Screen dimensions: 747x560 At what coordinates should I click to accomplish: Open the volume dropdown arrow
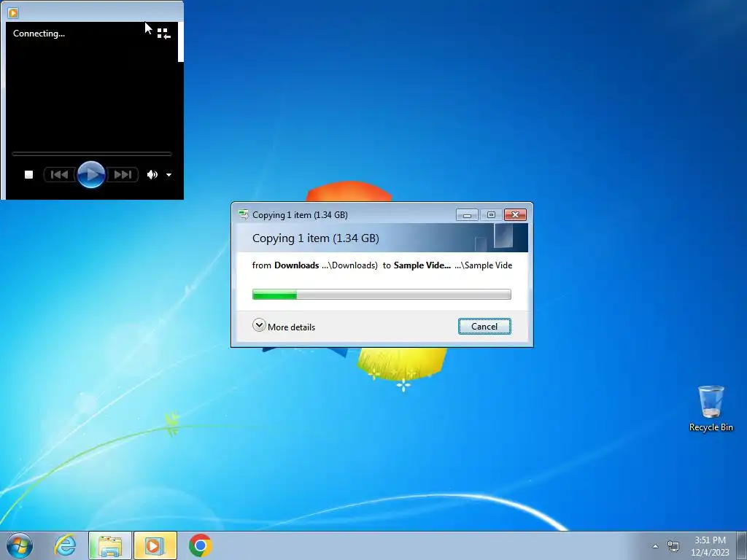[169, 175]
